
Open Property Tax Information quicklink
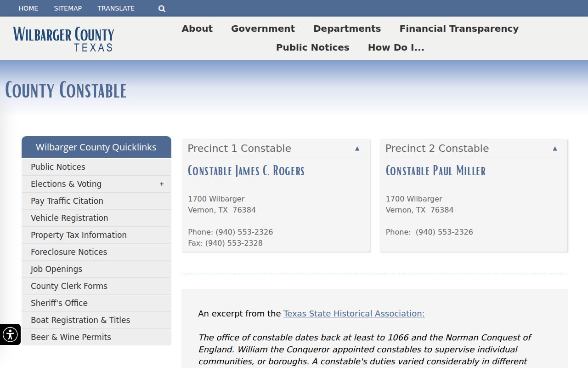[96, 235]
